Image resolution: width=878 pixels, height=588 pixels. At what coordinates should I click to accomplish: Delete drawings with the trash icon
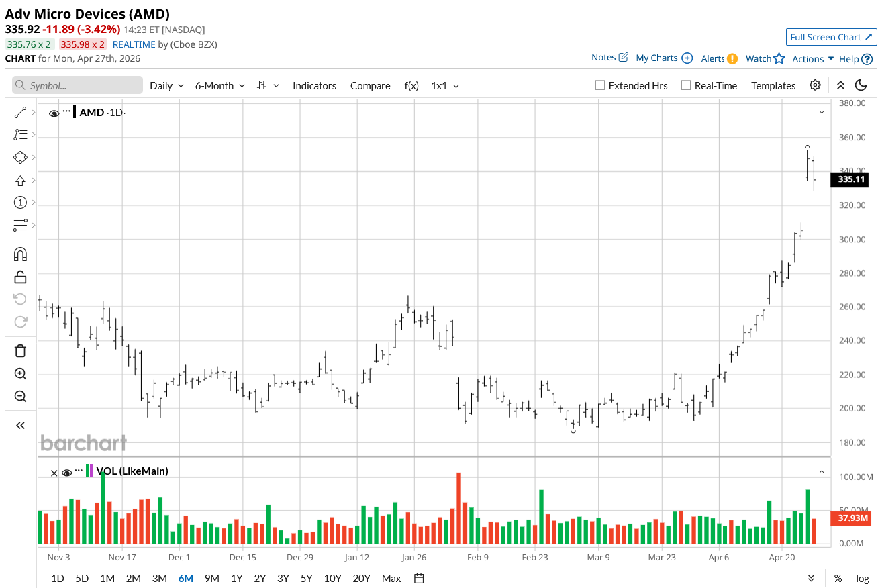(20, 350)
